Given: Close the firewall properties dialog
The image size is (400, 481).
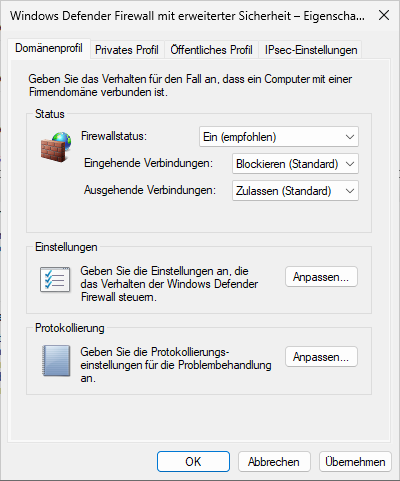Looking at the screenshot, I should [x=384, y=15].
